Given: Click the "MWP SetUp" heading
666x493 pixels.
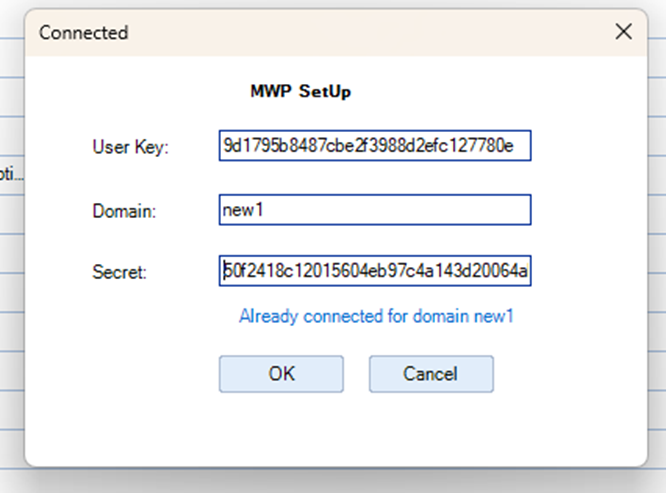Looking at the screenshot, I should click(300, 92).
